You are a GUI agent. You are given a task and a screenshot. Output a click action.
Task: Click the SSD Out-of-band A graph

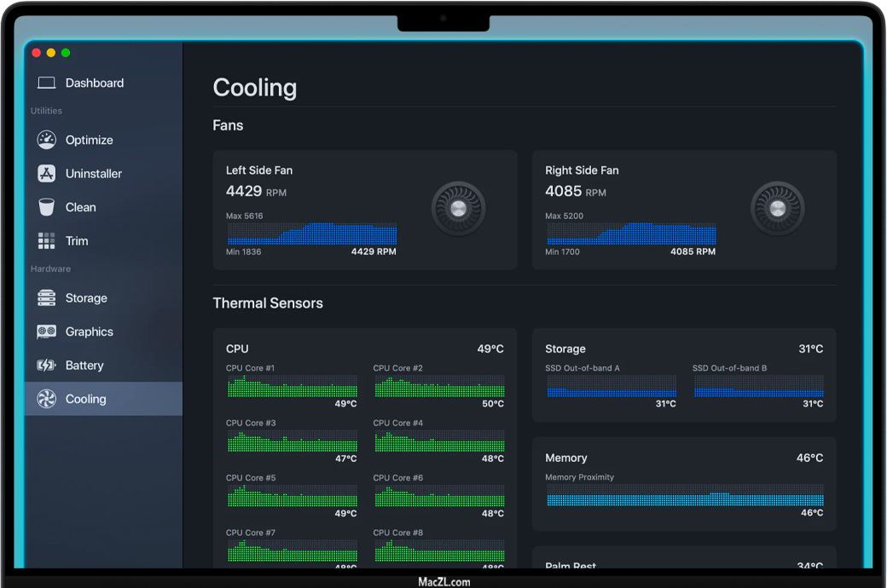click(611, 386)
